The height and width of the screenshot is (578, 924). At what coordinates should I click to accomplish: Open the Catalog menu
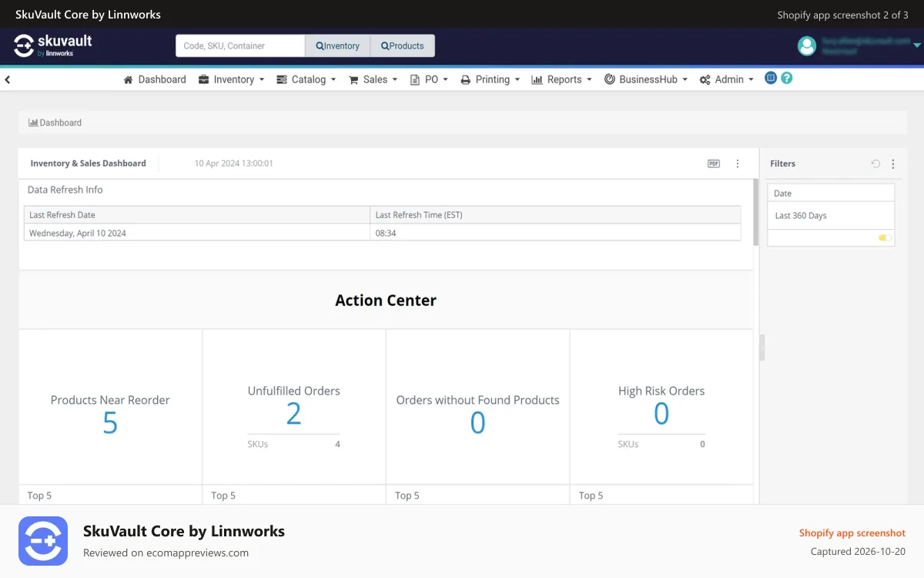306,79
